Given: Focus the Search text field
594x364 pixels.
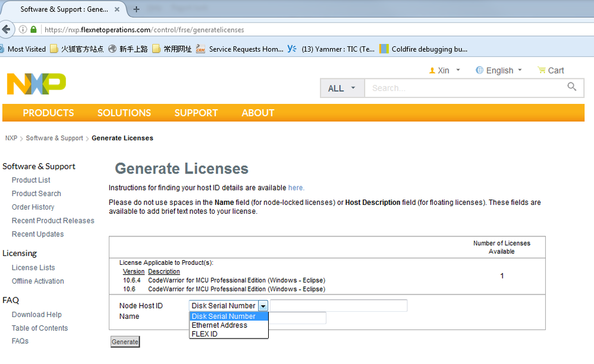Looking at the screenshot, I should [x=464, y=88].
